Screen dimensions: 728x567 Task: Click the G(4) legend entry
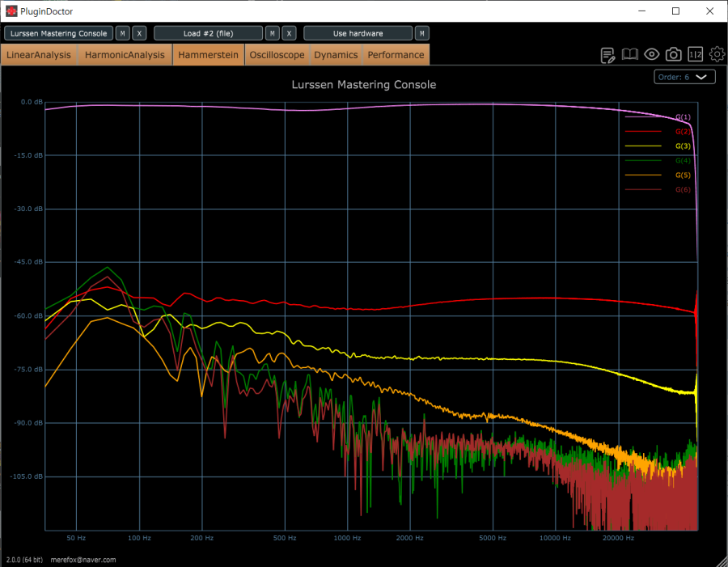(658, 161)
